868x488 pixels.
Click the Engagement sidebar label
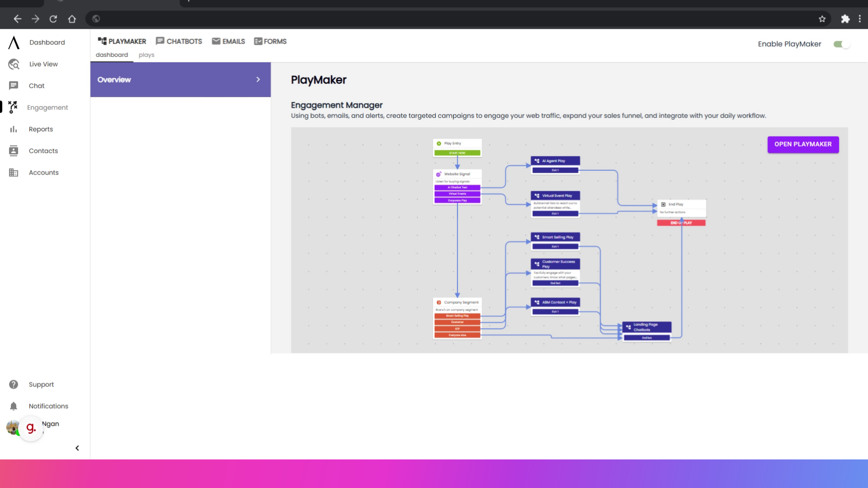coord(47,108)
